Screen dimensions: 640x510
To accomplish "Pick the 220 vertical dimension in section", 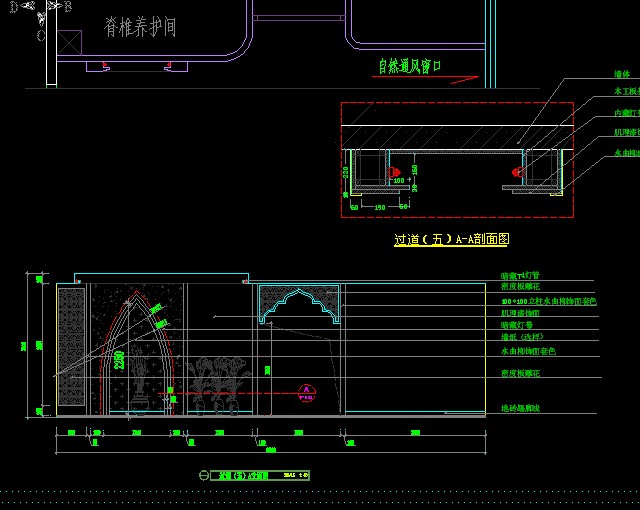I will coord(345,172).
